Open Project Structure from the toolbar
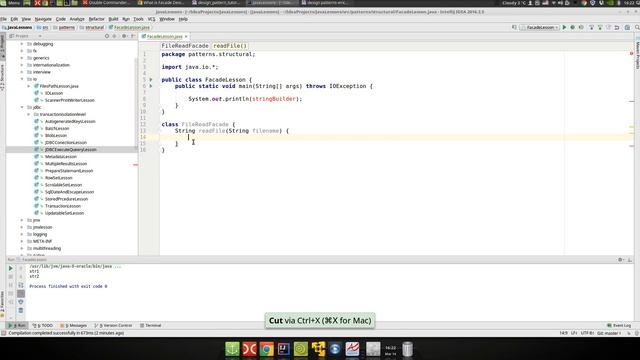This screenshot has width=640, height=360. [x=627, y=27]
